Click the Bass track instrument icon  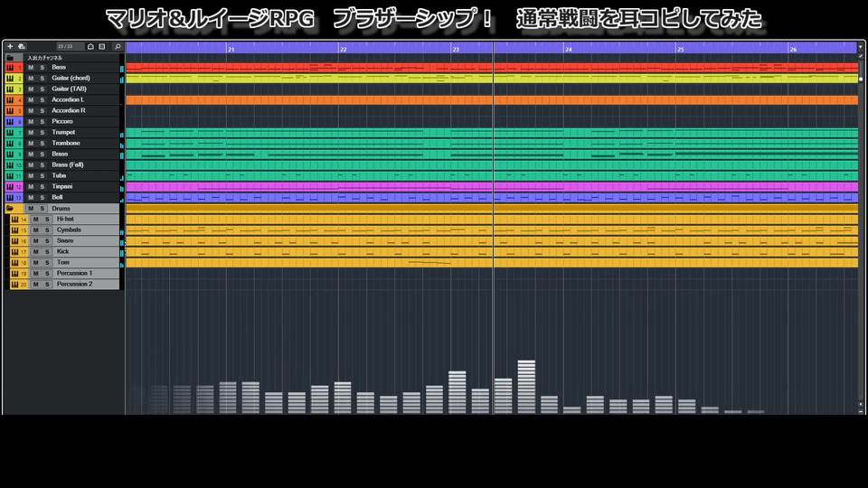(x=10, y=68)
